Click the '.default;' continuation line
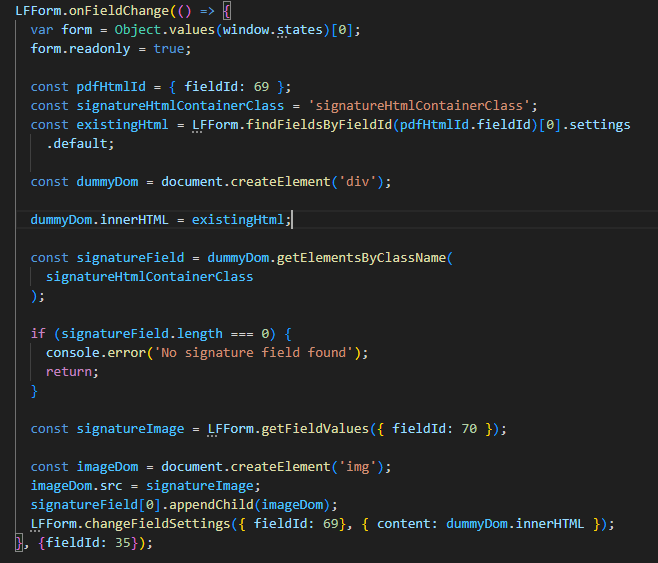658x563 pixels. click(80, 144)
